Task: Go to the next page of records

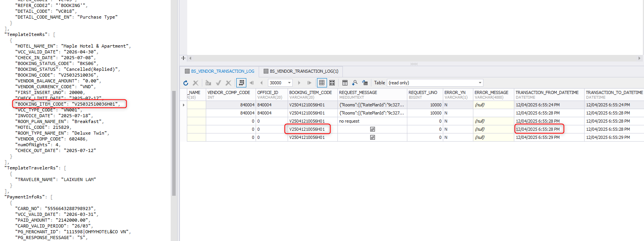Action: pyautogui.click(x=299, y=83)
